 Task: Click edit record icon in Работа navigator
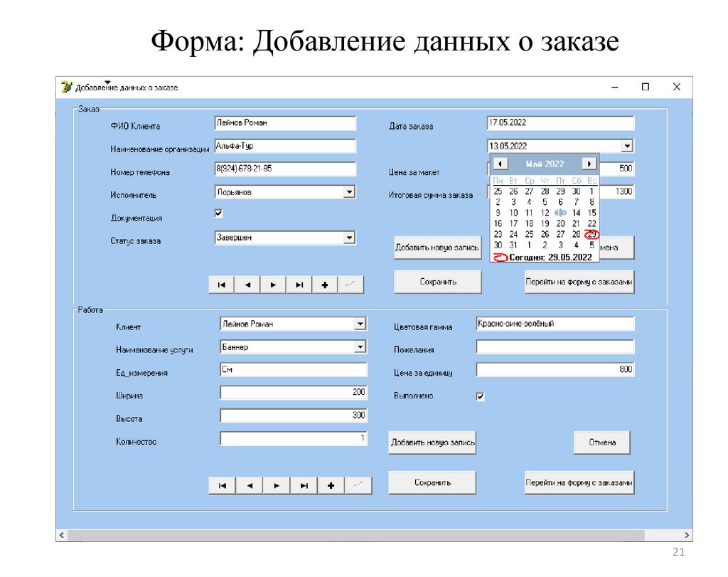pos(358,485)
